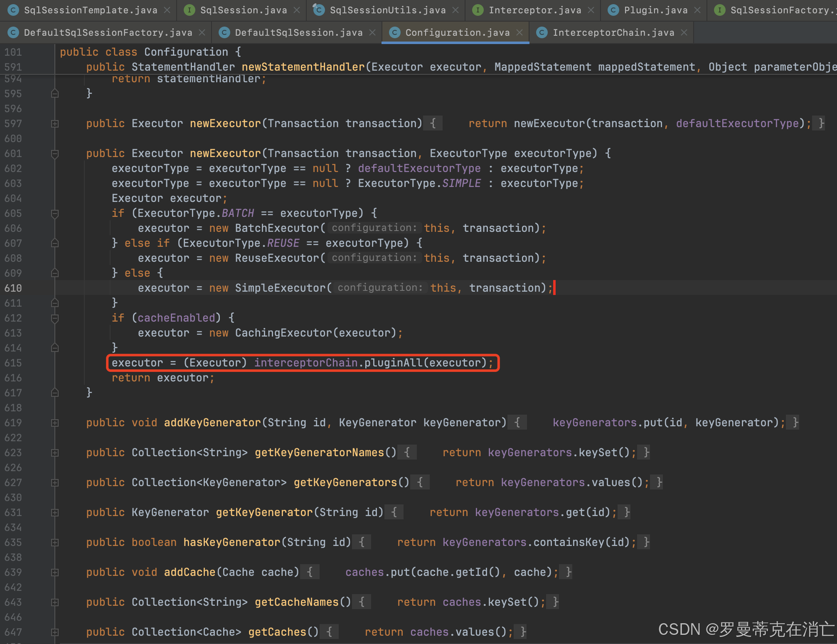Screen dimensions: 837x644
Task: Click ReuseExecutor on line 608
Action: coord(277,258)
